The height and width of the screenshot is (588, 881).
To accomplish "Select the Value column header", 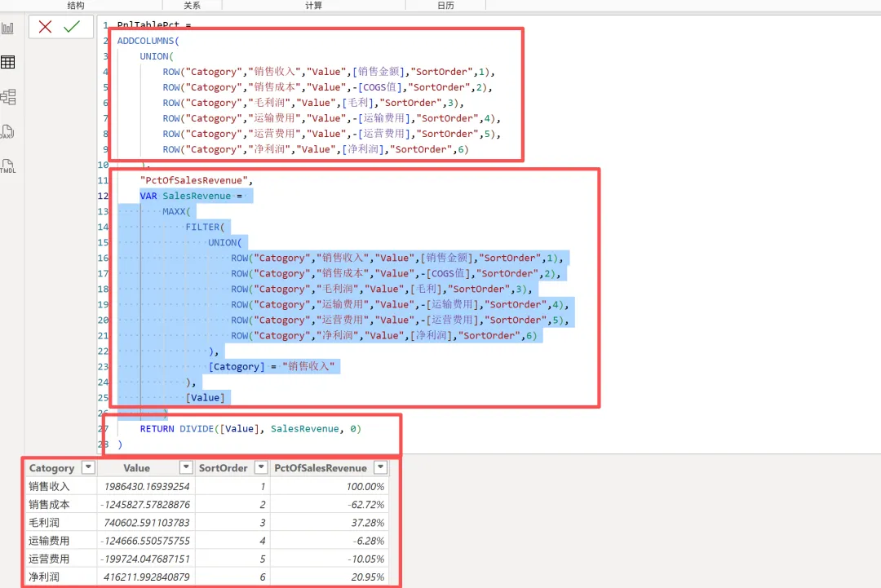I will (136, 468).
